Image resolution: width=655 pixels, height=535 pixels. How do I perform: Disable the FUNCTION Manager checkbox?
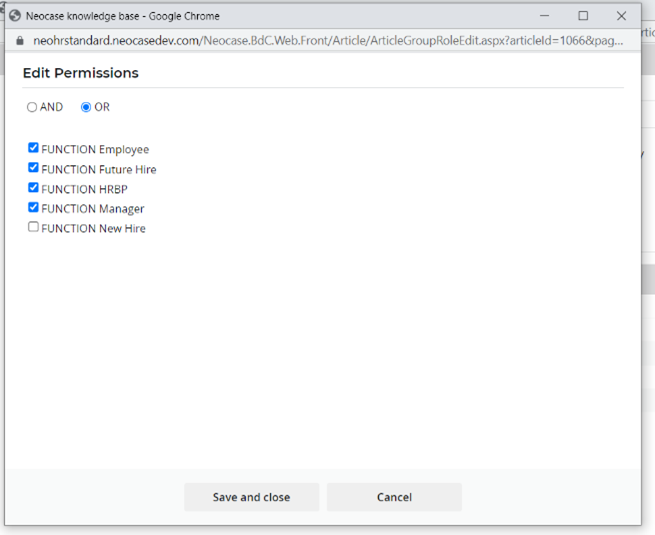point(34,208)
